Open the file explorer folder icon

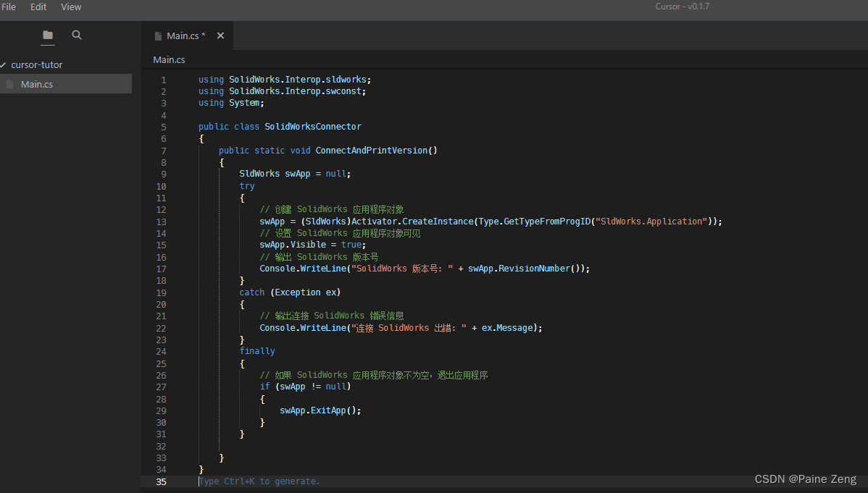click(x=48, y=35)
